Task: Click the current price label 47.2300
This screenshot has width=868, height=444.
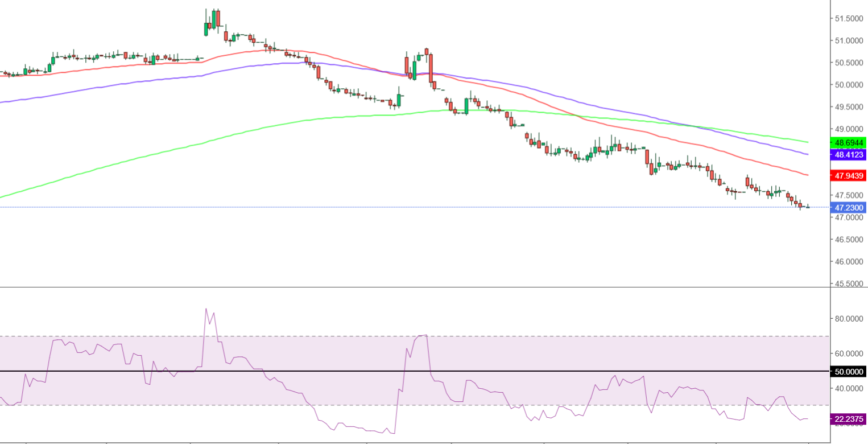Action: coord(848,208)
